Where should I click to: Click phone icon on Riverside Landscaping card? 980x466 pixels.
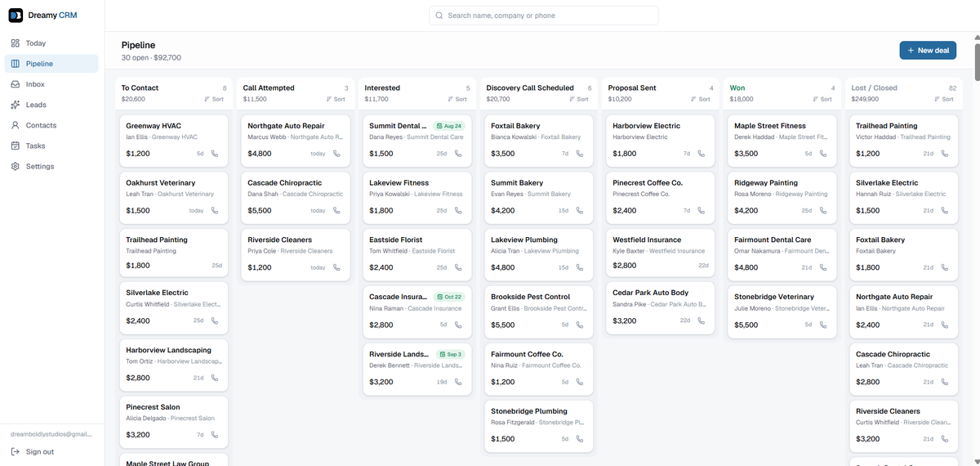[458, 382]
